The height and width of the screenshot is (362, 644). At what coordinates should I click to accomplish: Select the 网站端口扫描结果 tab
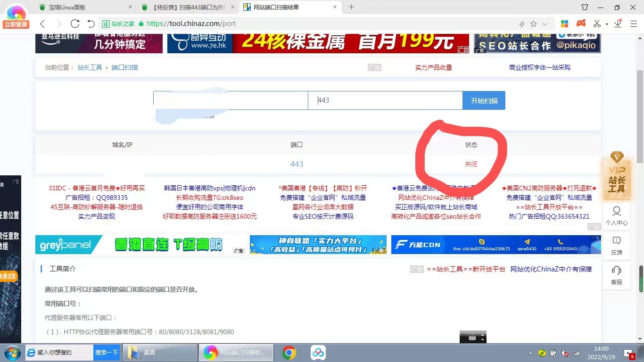click(x=290, y=8)
